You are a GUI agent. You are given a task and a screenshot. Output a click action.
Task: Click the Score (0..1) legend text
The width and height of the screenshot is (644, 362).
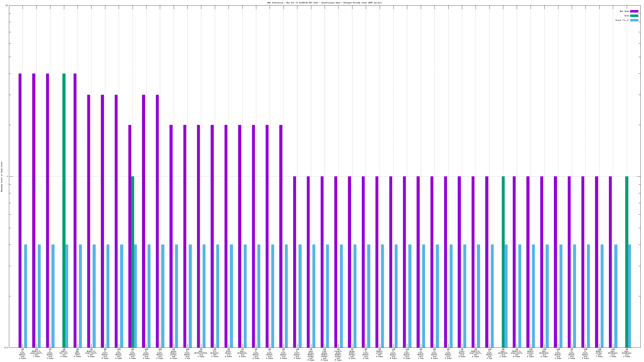622,20
